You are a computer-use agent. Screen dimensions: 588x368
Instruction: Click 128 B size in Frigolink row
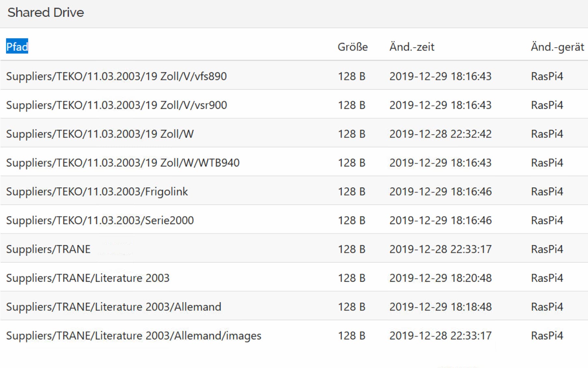point(352,191)
